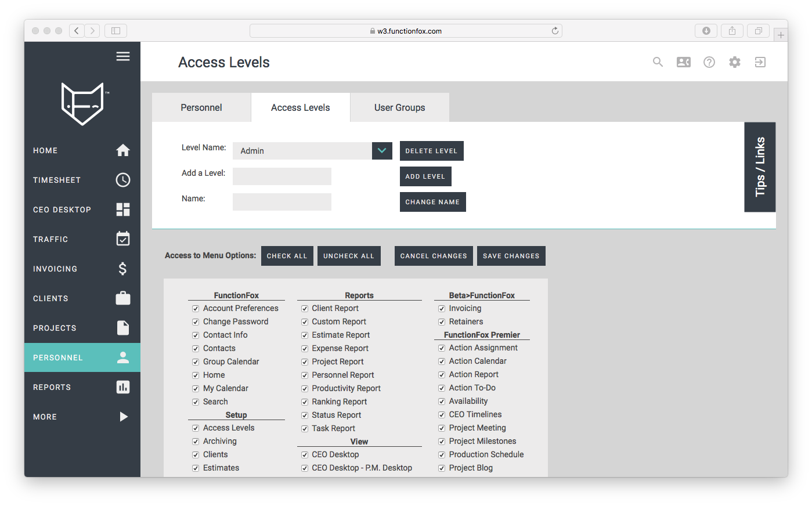Click the Check All button
This screenshot has height=506, width=812.
[287, 256]
